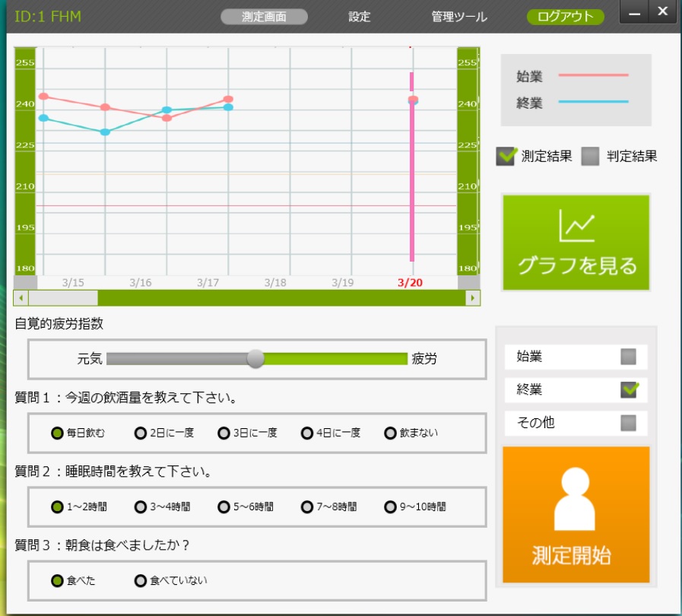Close the FHM window

point(662,11)
